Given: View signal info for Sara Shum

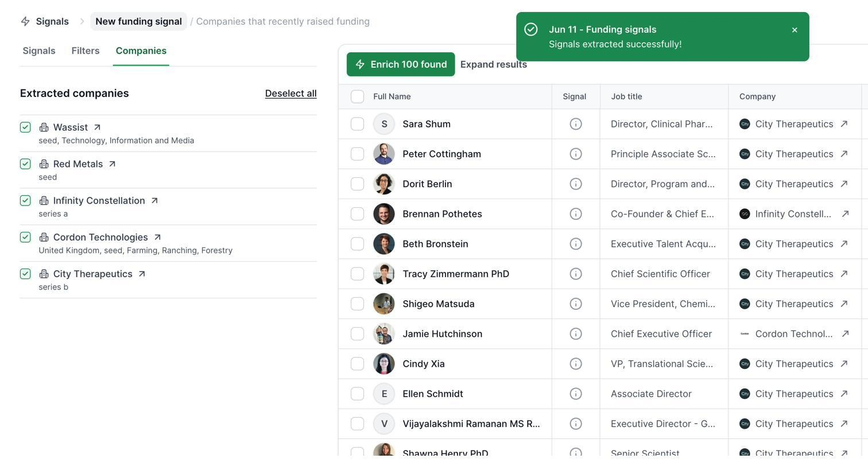Looking at the screenshot, I should [x=575, y=124].
